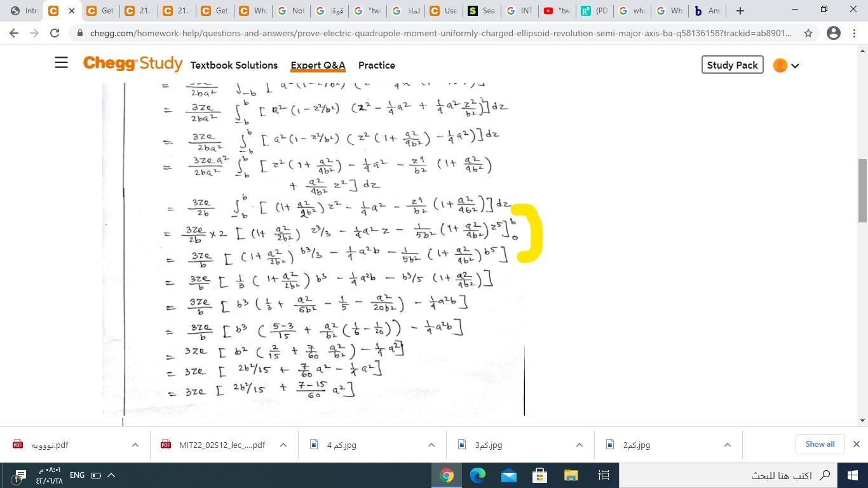The height and width of the screenshot is (488, 868).
Task: Click the Study Pack button
Action: [732, 65]
